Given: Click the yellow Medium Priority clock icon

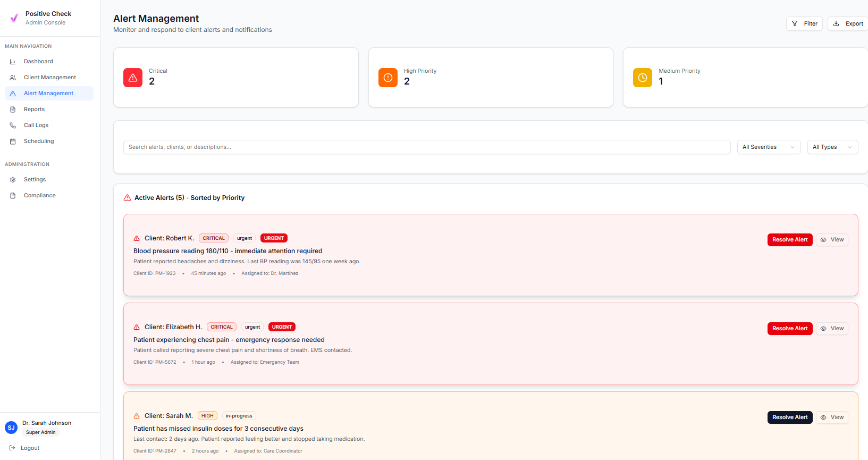Looking at the screenshot, I should [643, 78].
